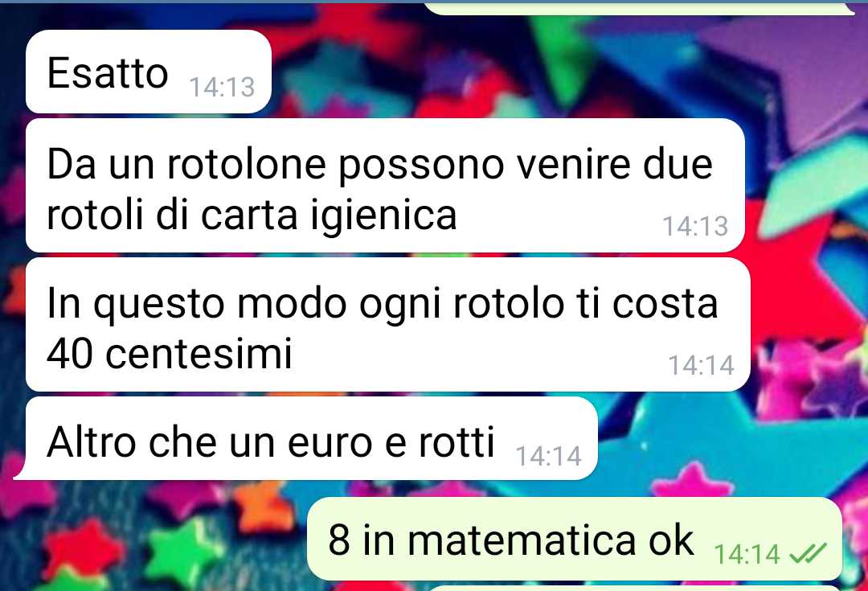Tap the partially visible sent bubble at top
The height and width of the screenshot is (591, 868).
click(x=640, y=9)
